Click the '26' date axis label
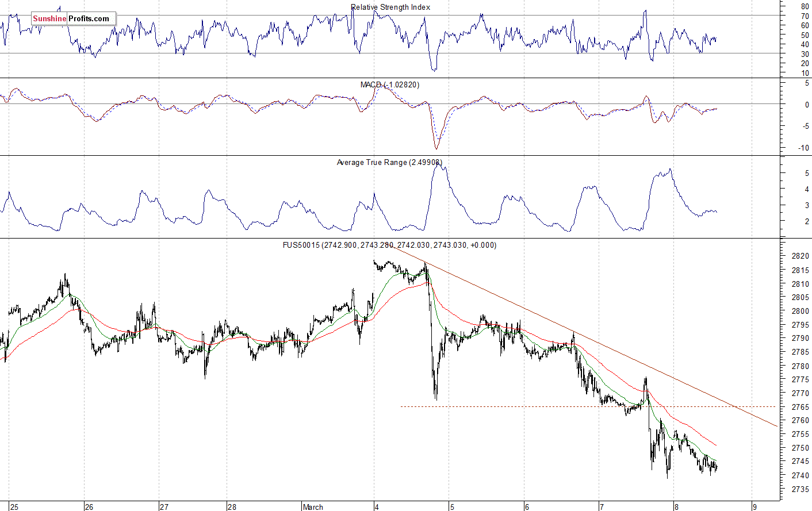The width and height of the screenshot is (812, 511). pos(89,507)
